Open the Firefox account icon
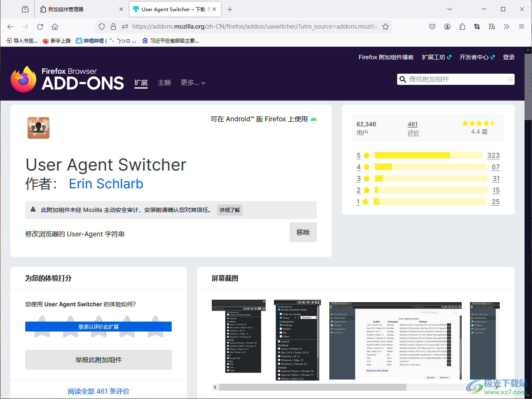The image size is (532, 399). coord(447,26)
